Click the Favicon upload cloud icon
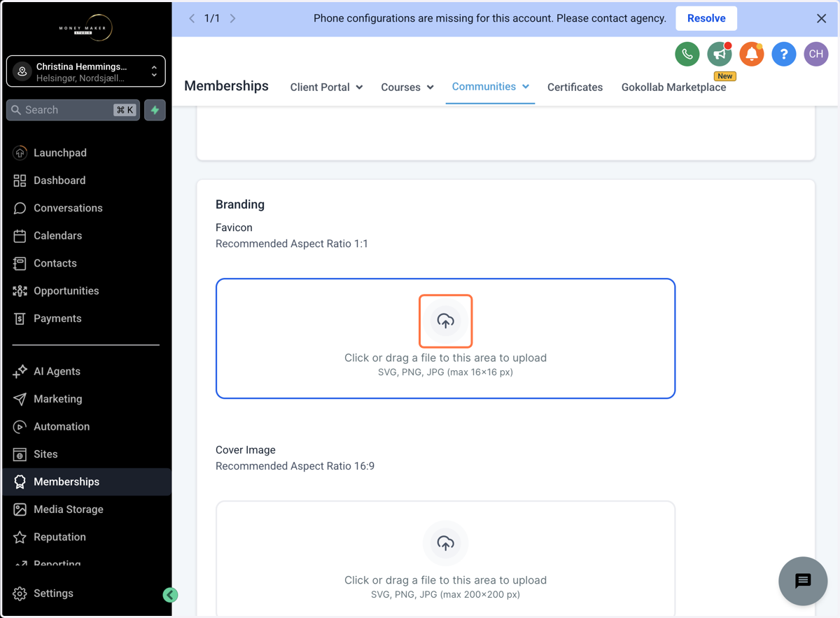Image resolution: width=840 pixels, height=618 pixels. (x=446, y=321)
